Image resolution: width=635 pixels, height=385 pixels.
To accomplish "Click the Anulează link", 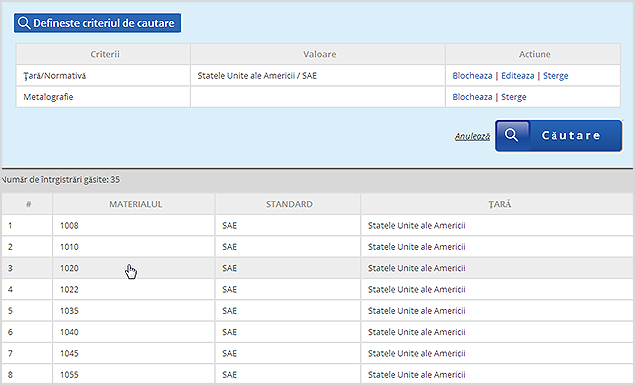I will click(x=472, y=136).
